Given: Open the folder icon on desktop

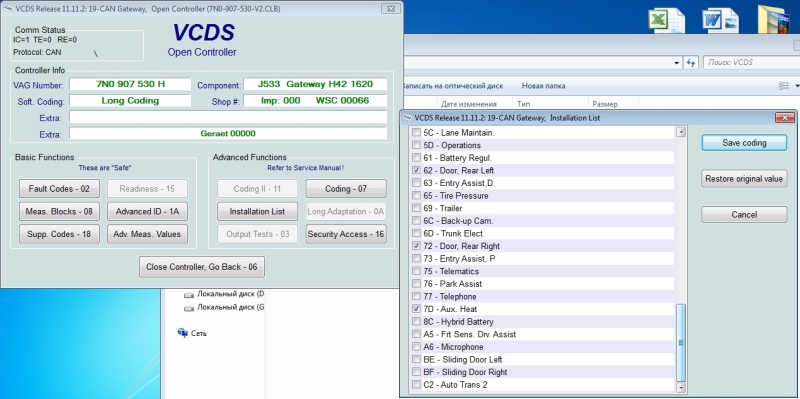Looking at the screenshot, I should tap(773, 20).
